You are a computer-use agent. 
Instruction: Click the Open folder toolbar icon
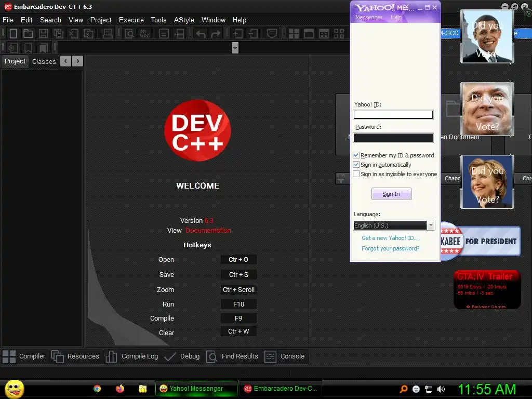click(28, 34)
